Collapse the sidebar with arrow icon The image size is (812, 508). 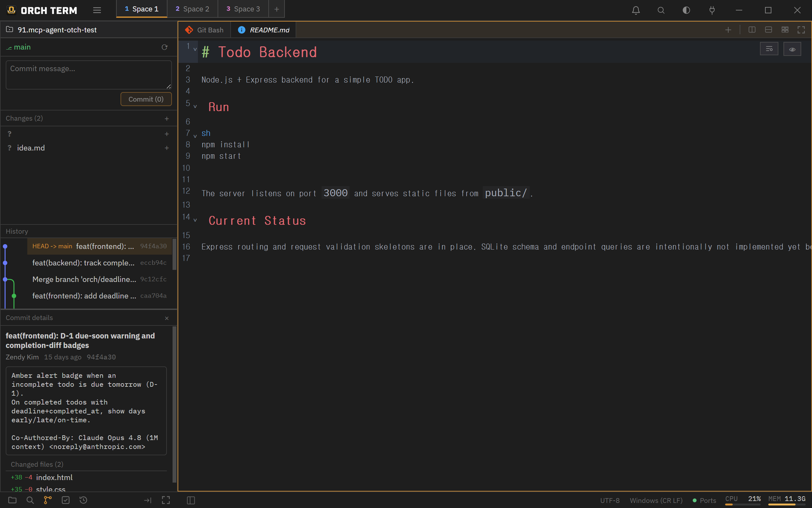coord(147,500)
